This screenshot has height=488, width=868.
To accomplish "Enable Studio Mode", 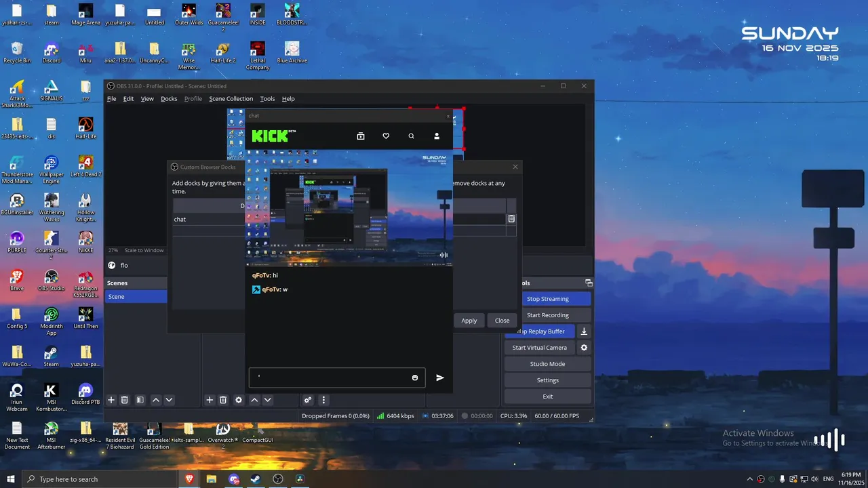I will [x=548, y=364].
